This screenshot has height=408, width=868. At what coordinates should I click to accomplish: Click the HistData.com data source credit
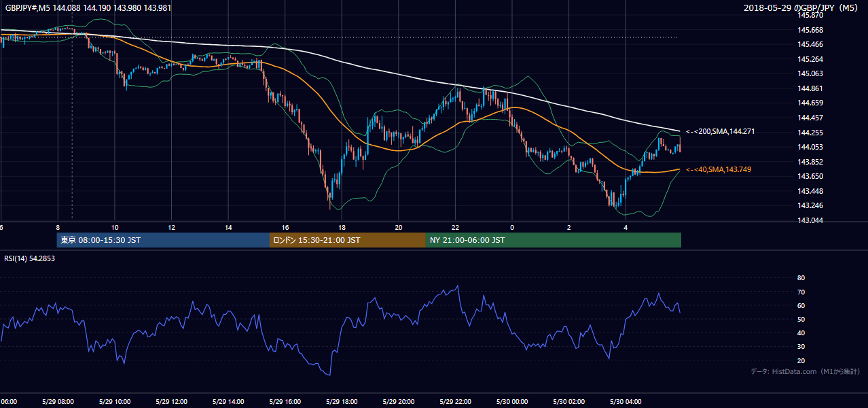coord(805,371)
